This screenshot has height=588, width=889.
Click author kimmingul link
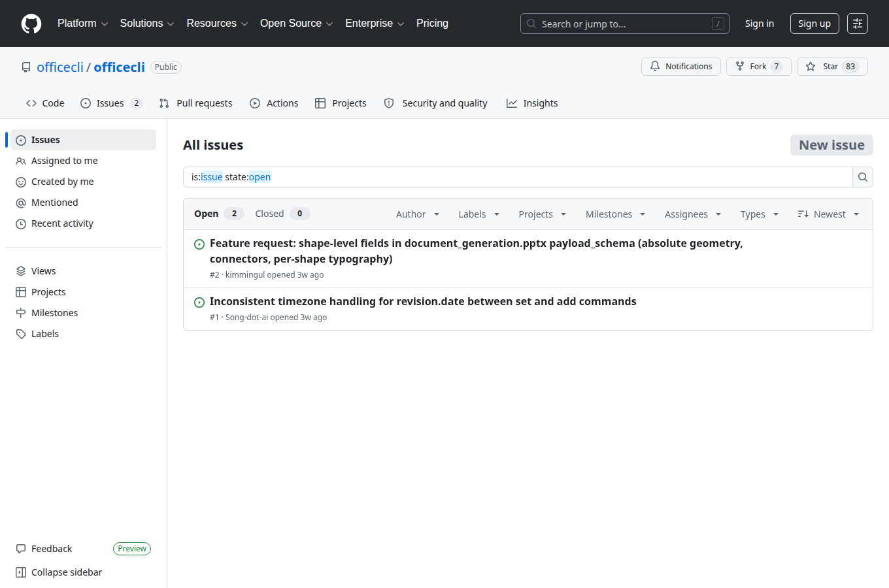(245, 275)
